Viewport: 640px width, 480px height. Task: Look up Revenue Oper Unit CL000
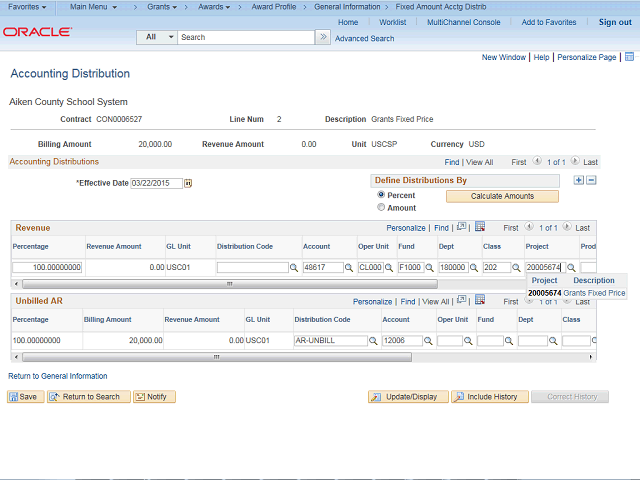389,268
